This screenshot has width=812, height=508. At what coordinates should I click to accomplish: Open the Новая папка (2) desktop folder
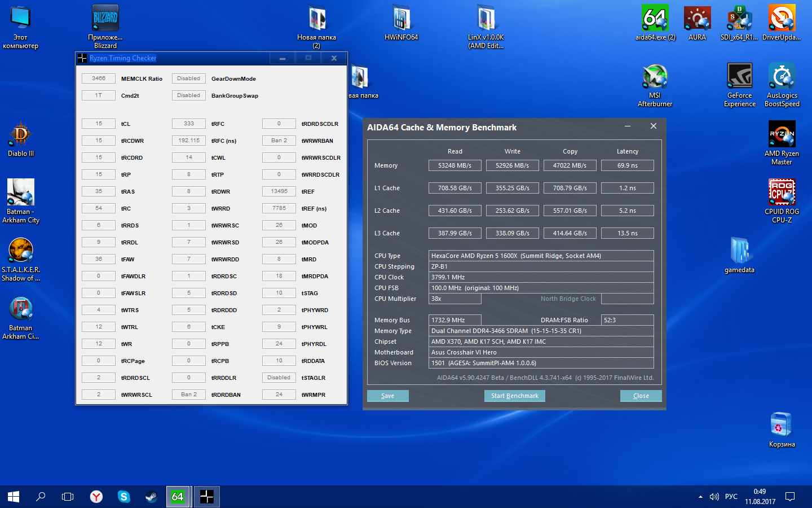coord(316,27)
